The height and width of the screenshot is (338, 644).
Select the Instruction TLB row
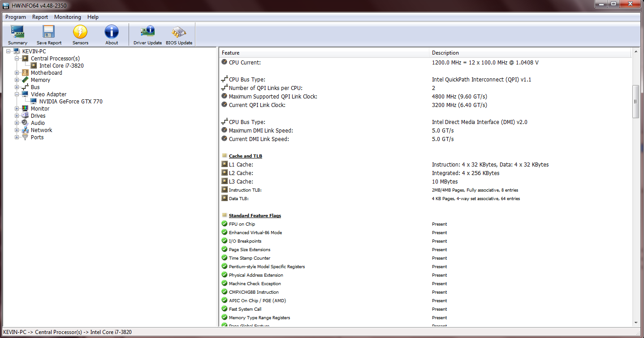[426, 190]
